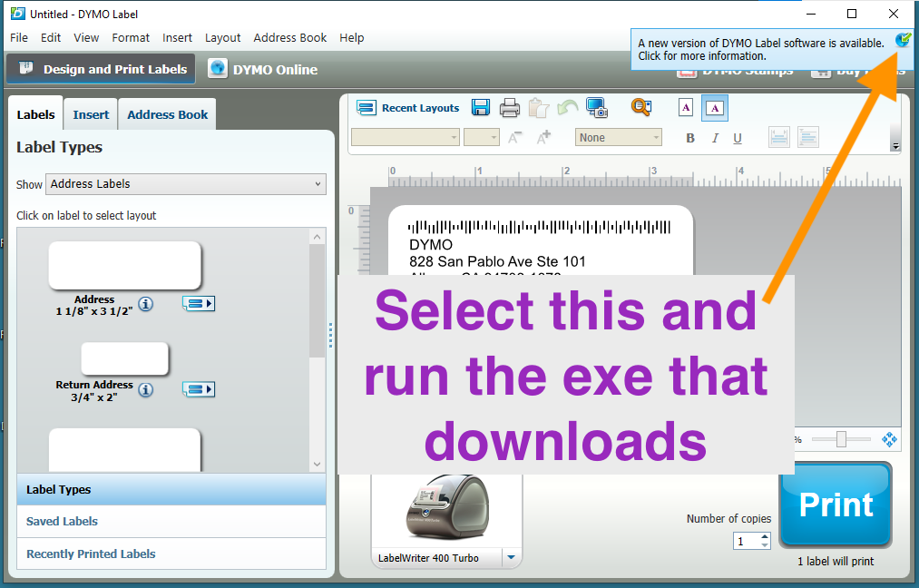Viewport: 919px width, 588px height.
Task: Open the Help menu
Action: 352,37
